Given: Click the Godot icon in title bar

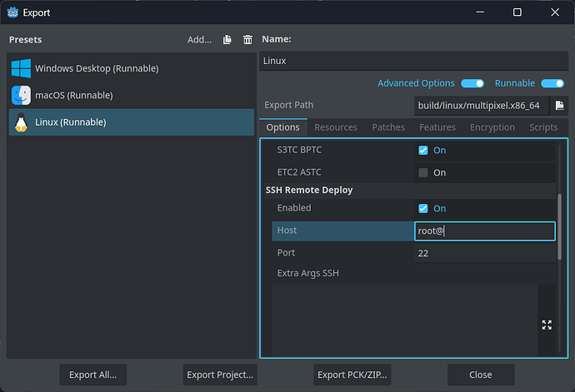Looking at the screenshot, I should (x=12, y=12).
